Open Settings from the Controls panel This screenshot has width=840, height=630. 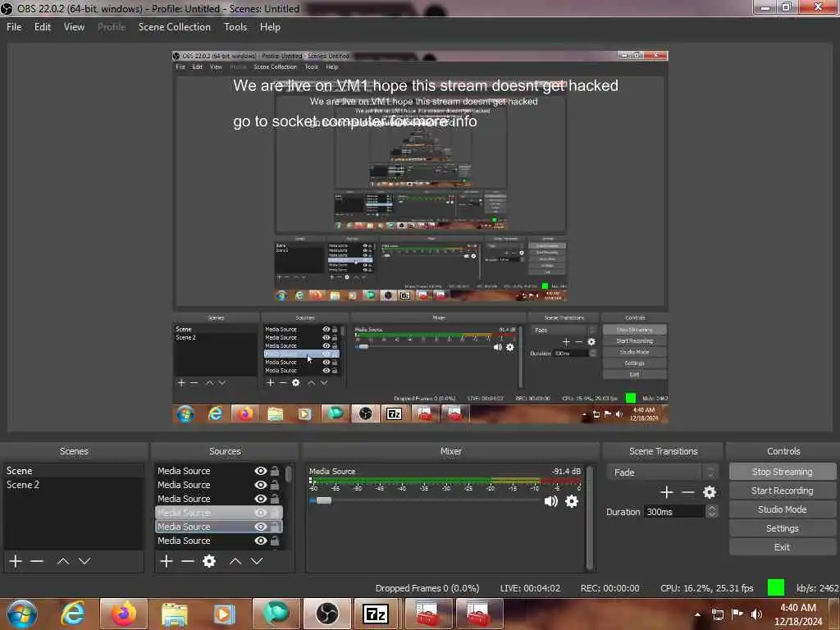782,528
